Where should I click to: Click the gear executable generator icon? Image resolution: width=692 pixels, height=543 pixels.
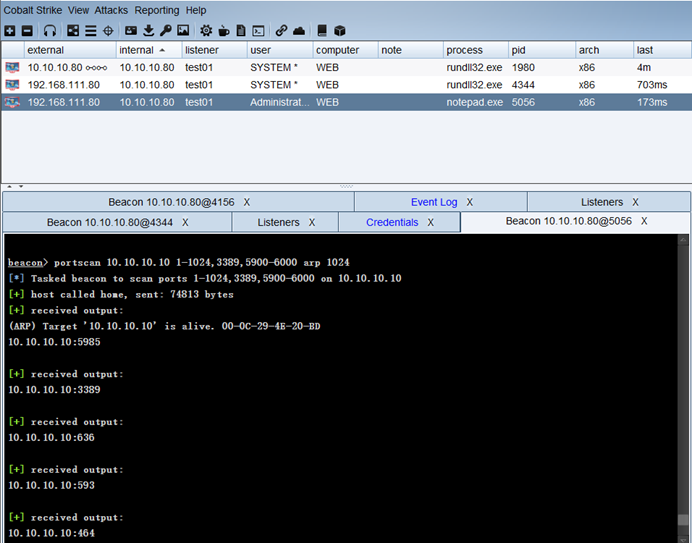click(x=206, y=30)
